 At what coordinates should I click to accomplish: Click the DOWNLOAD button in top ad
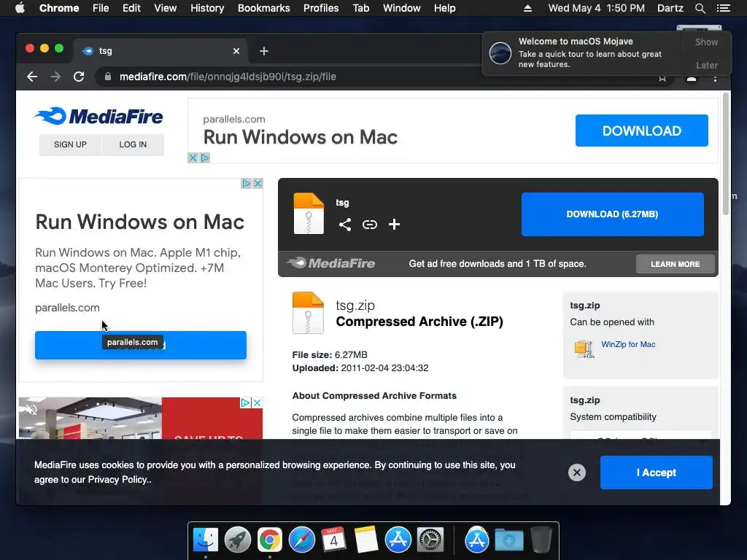coord(642,131)
